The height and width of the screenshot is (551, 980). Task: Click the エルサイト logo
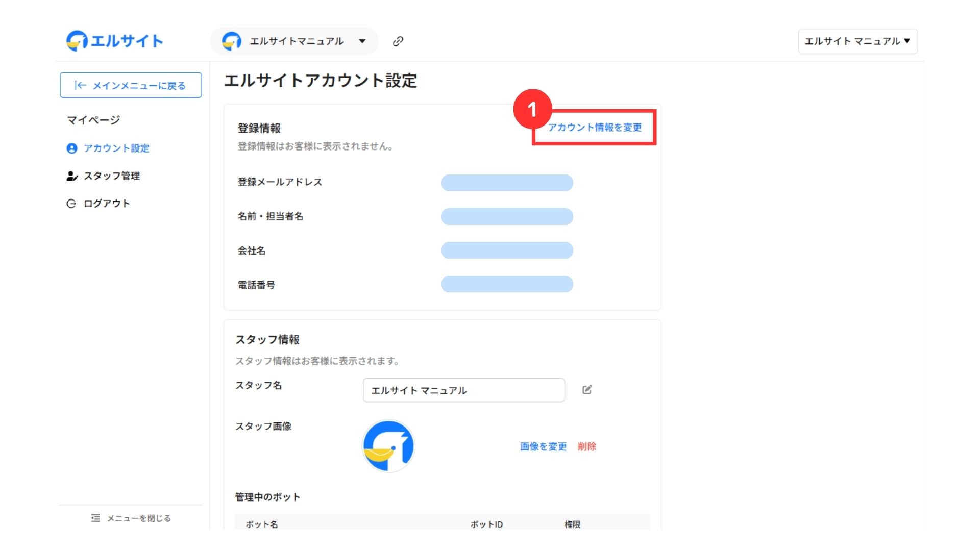114,41
